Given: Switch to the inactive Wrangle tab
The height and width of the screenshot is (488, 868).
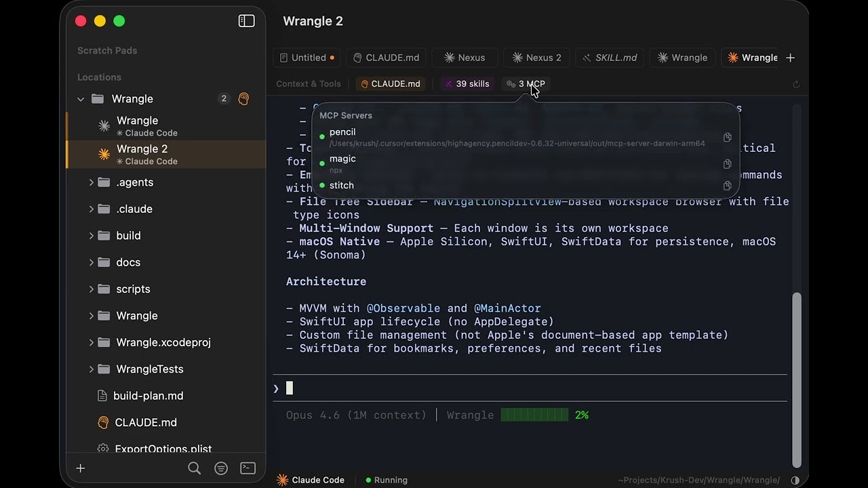Looking at the screenshot, I should (682, 58).
